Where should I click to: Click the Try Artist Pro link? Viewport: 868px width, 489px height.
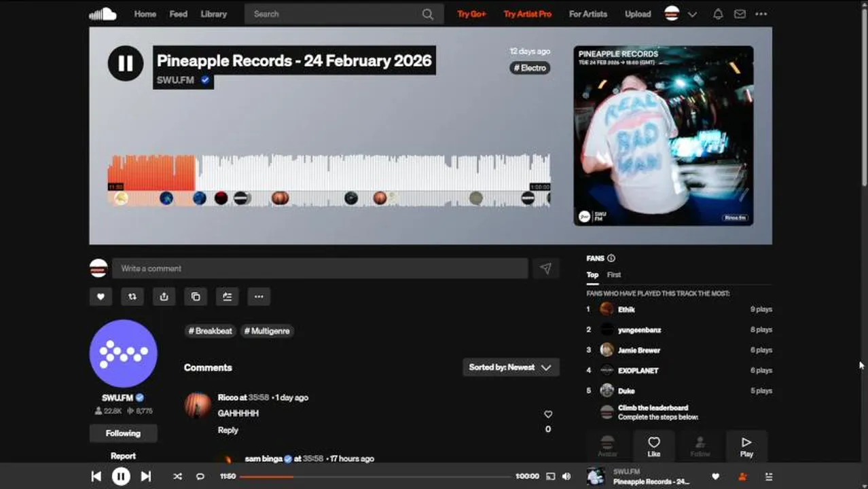tap(528, 14)
